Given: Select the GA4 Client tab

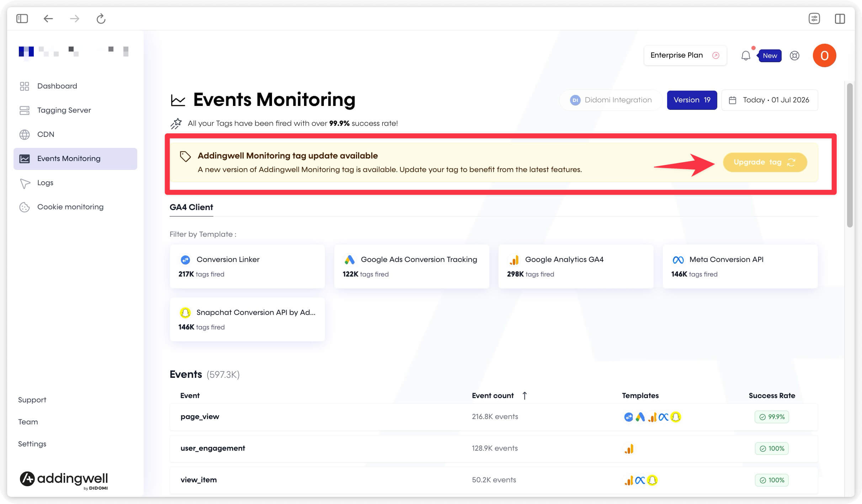Looking at the screenshot, I should [191, 207].
